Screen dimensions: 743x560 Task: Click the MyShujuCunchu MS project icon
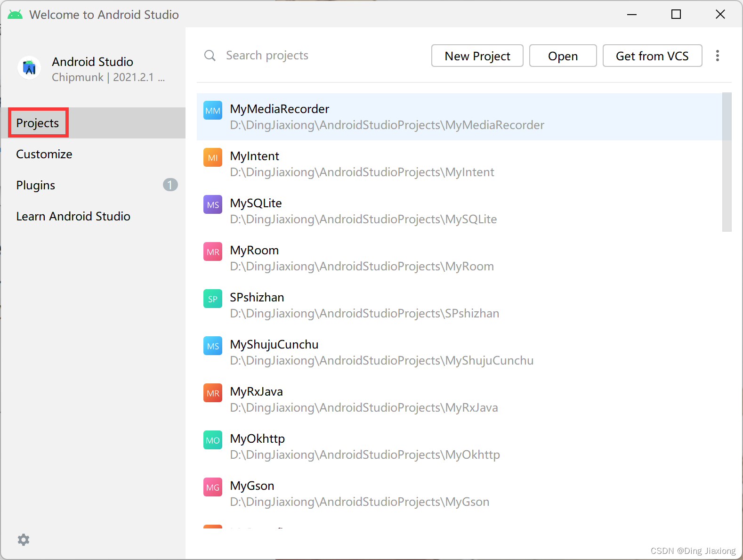(x=213, y=346)
